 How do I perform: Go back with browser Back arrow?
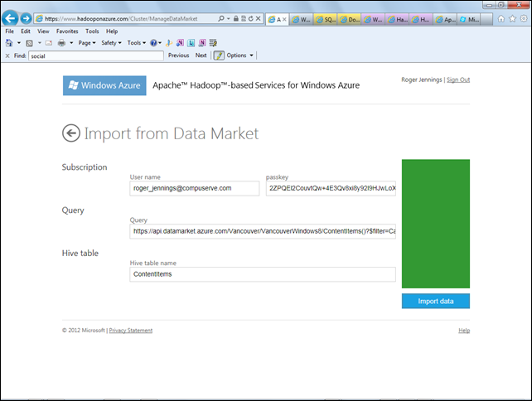10,18
